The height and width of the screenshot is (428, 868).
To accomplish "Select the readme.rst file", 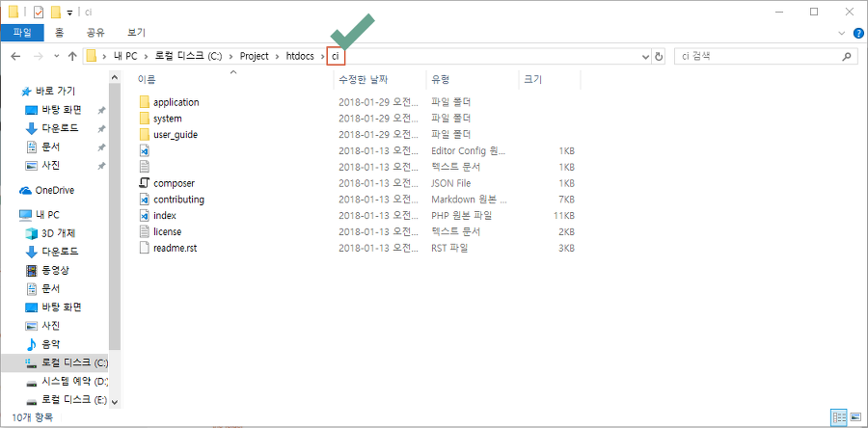I will (x=175, y=248).
